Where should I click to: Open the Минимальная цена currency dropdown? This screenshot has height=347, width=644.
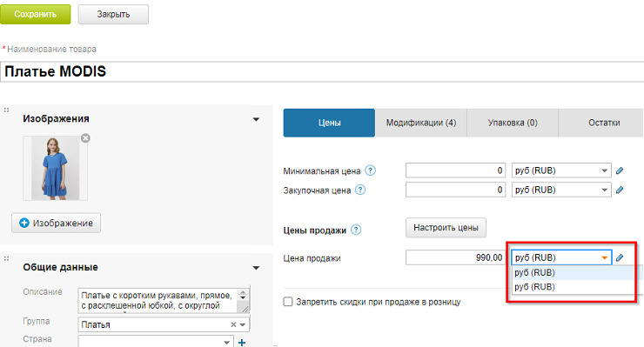[561, 170]
